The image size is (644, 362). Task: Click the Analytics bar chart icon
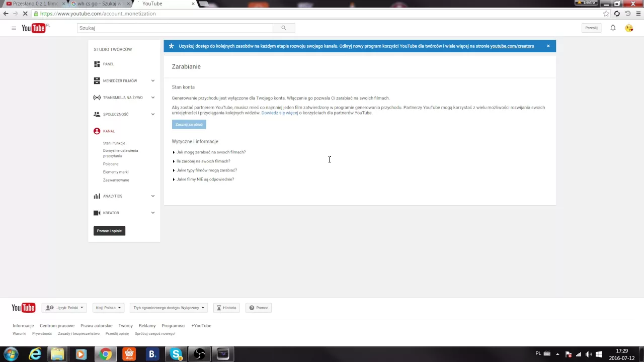pyautogui.click(x=97, y=196)
